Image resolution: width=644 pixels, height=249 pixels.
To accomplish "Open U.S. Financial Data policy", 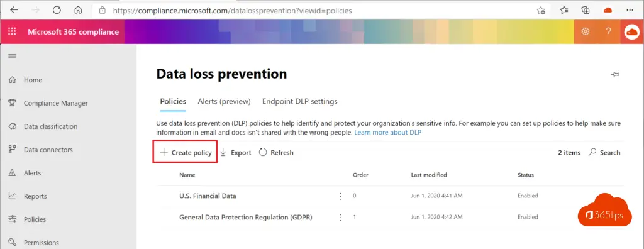I will point(208,196).
